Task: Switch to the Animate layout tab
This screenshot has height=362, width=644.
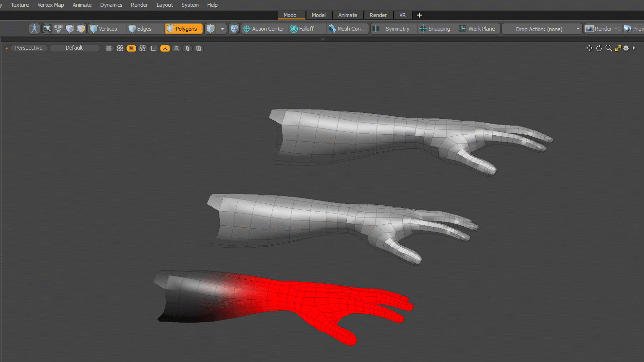Action: tap(347, 15)
